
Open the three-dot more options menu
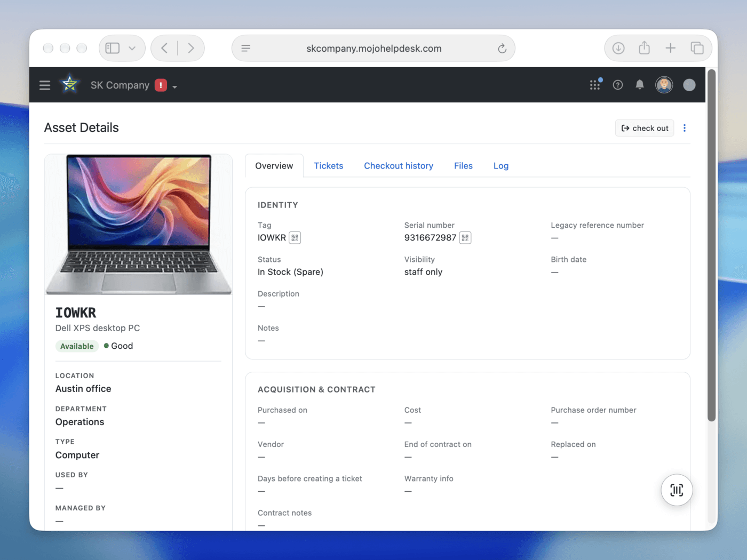point(685,128)
